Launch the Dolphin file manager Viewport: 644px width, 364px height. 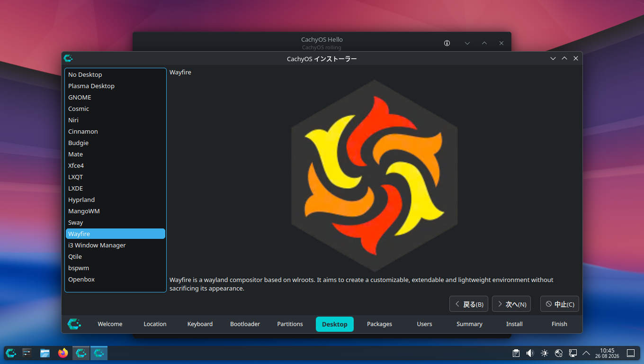tap(45, 353)
